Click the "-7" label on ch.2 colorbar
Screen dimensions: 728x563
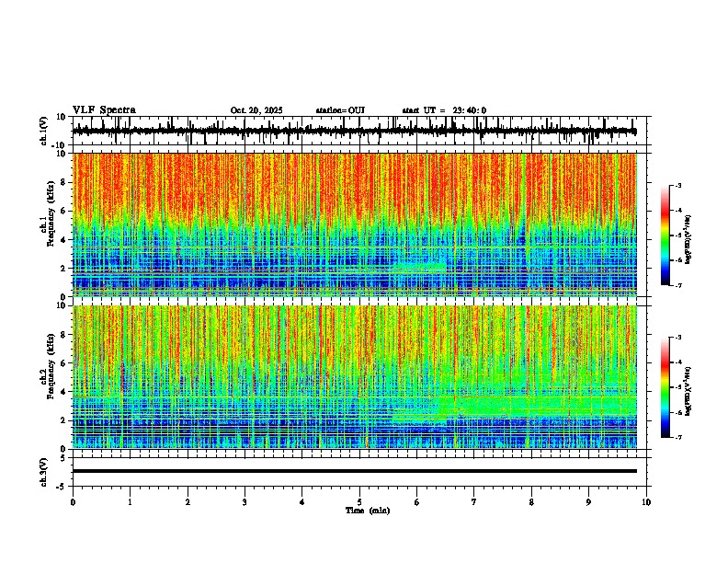678,437
